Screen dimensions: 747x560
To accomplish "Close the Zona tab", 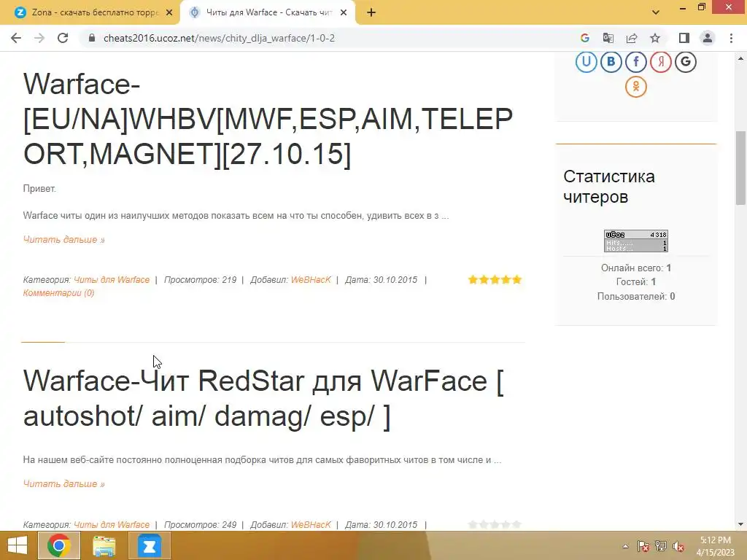I will pos(169,12).
